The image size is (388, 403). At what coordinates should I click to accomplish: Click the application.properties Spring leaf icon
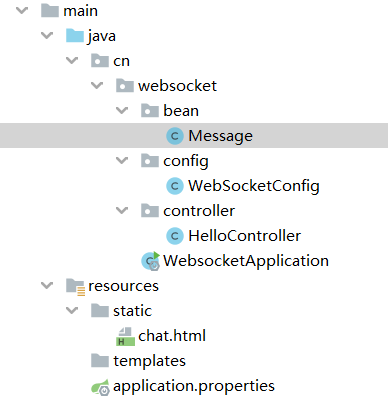(x=100, y=387)
